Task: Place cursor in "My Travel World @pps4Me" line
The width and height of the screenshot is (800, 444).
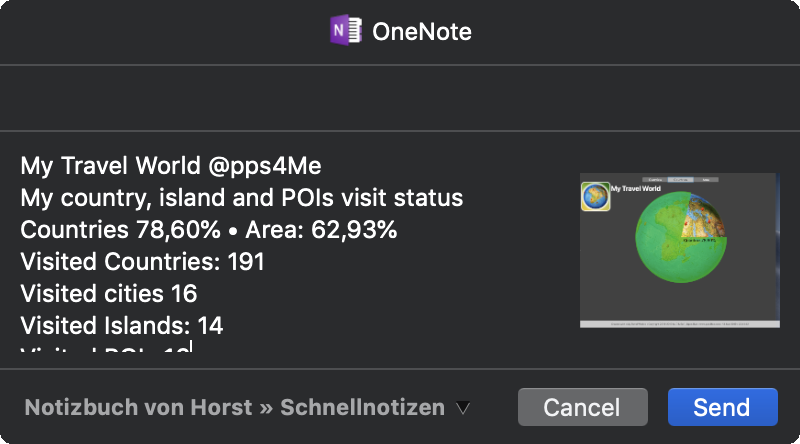Action: coord(171,166)
